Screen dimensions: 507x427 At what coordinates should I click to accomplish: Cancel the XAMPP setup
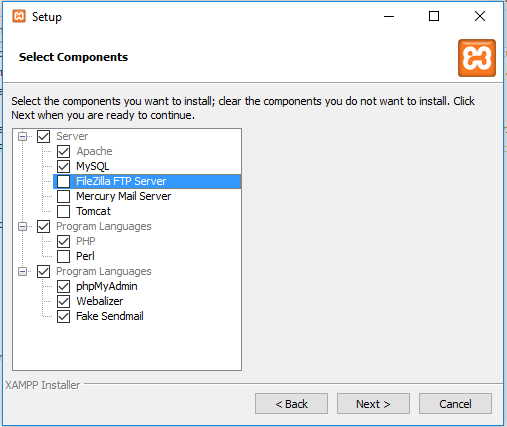455,404
